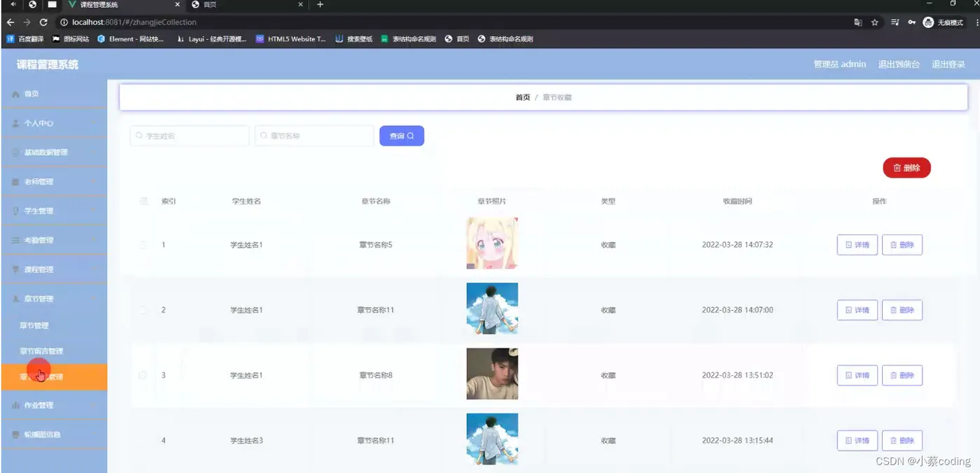Viewport: 980px width, 473px height.
Task: Click the 学生姓名3 cell
Action: (x=246, y=441)
